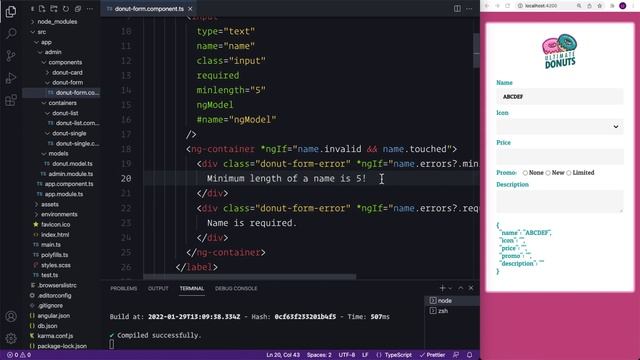This screenshot has height=360, width=640.
Task: Open editor More Actions ellipsis
Action: click(x=469, y=9)
